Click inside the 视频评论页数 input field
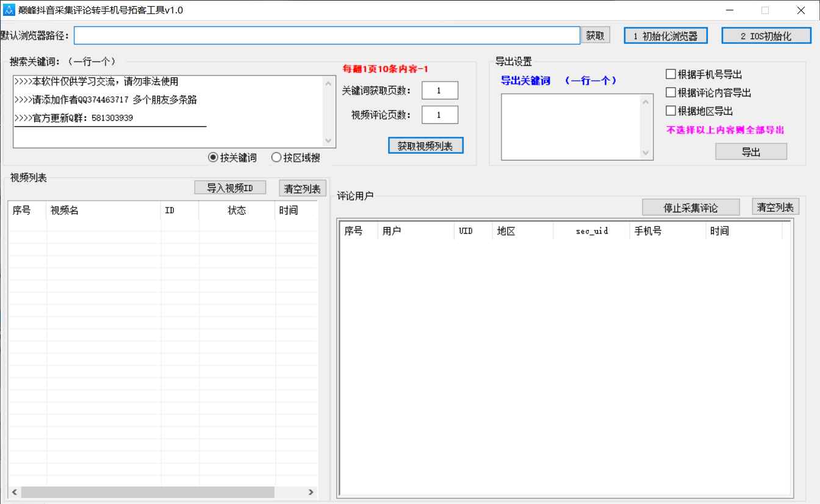 pos(439,114)
